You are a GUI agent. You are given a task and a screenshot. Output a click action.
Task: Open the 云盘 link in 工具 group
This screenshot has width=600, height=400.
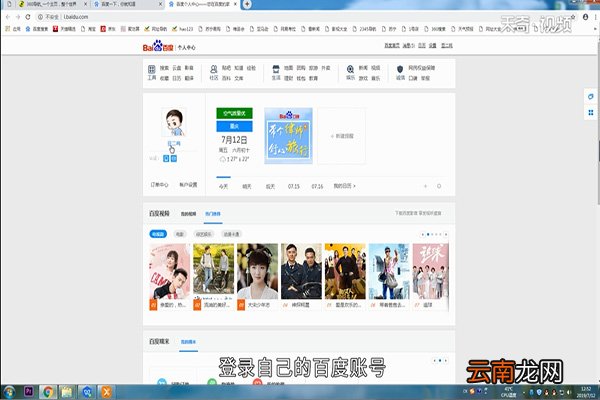tap(176, 68)
